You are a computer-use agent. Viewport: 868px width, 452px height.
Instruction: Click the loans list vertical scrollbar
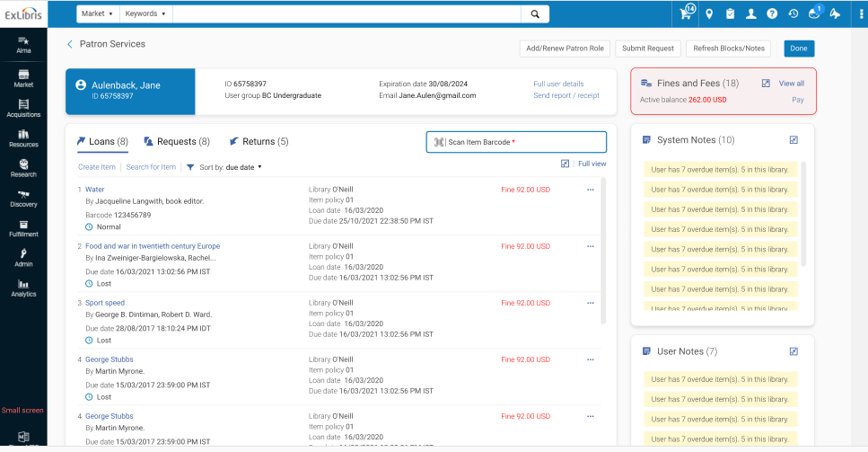603,251
